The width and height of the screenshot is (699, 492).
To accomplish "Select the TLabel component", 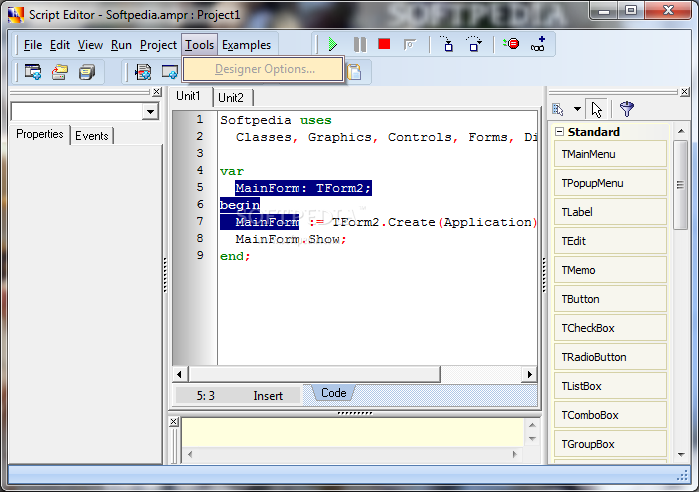I will (x=610, y=212).
